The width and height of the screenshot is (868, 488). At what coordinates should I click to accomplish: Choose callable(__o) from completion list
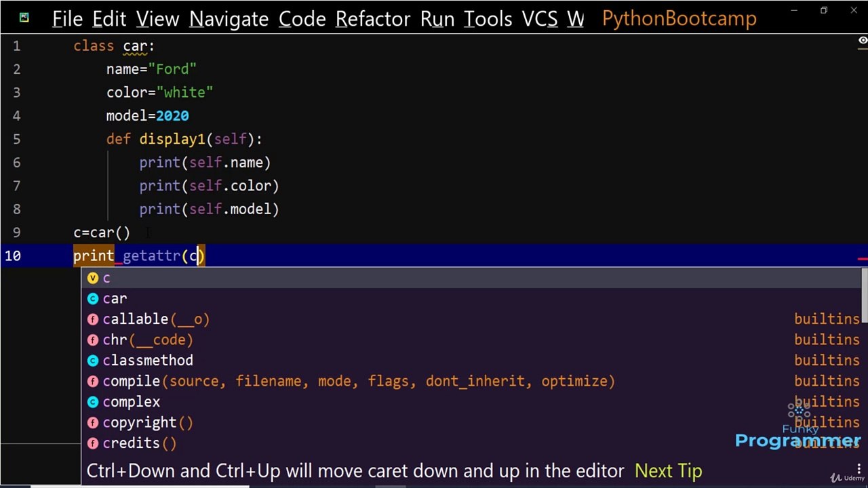[471, 319]
